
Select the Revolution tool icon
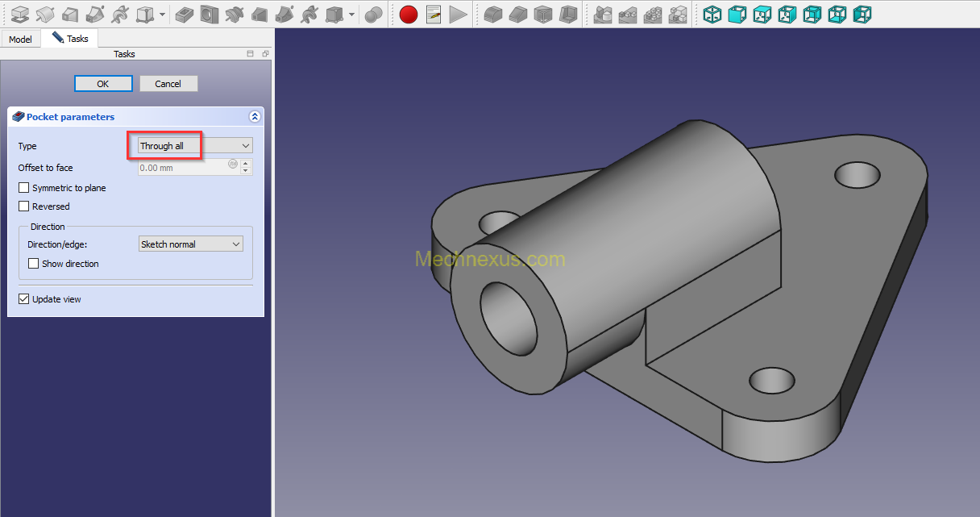(45, 14)
